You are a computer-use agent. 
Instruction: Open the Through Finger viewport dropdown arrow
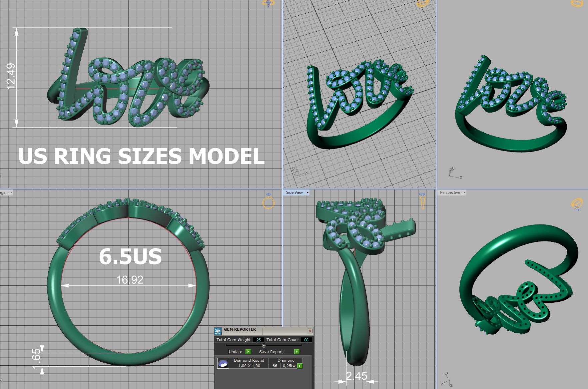pos(11,193)
